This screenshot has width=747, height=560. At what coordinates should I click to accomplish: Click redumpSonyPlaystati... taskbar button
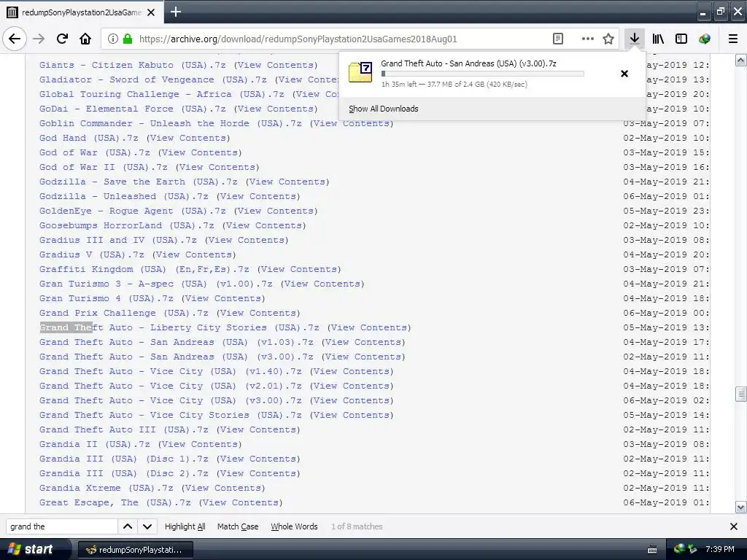pos(135,550)
